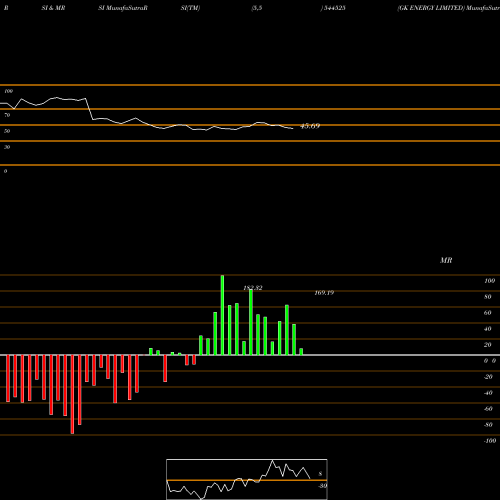Click the MR axis label -20

pyautogui.click(x=488, y=377)
